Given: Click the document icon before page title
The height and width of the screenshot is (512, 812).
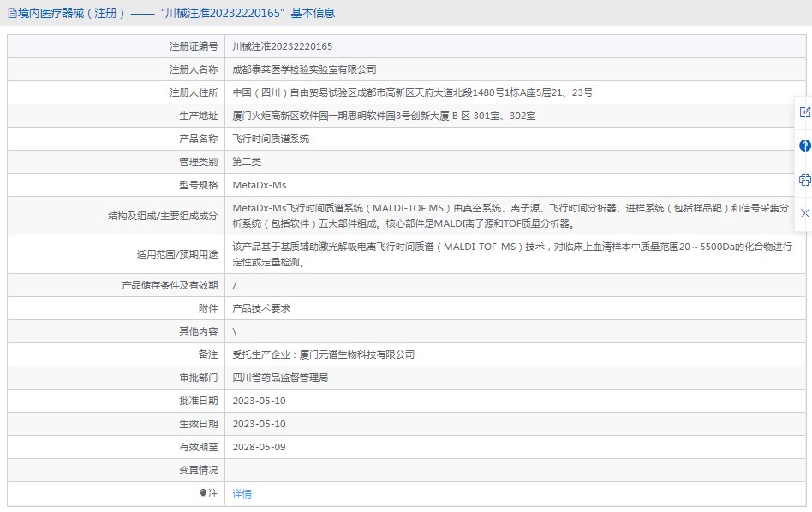Looking at the screenshot, I should 13,13.
